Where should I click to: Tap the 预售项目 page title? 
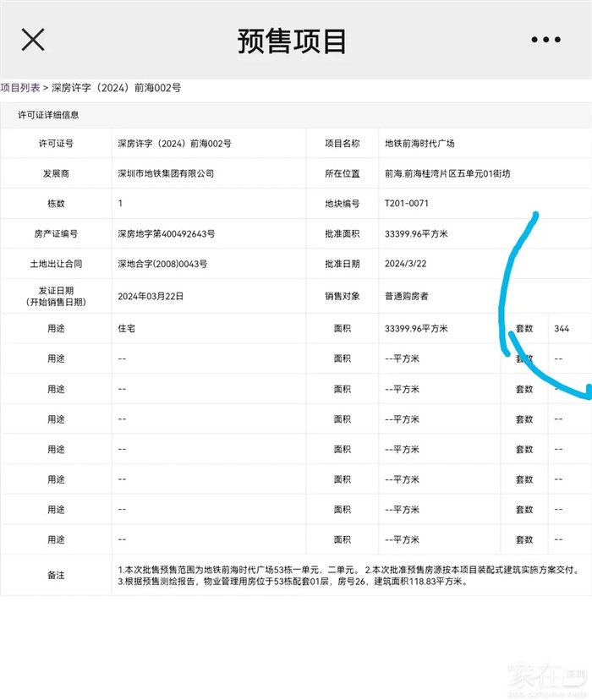(293, 41)
